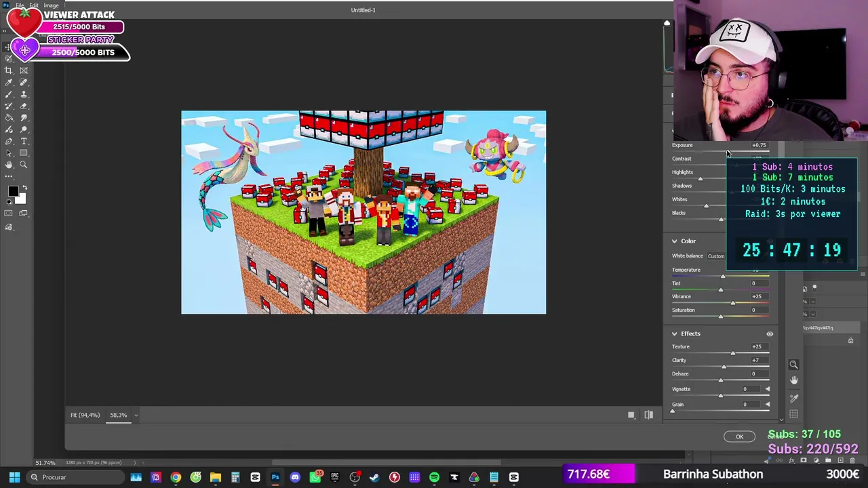
Task: Open Spotify from the taskbar
Action: coord(434,477)
